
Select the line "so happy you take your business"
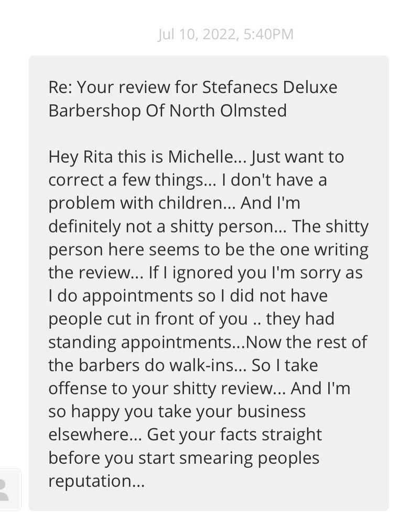(x=177, y=412)
